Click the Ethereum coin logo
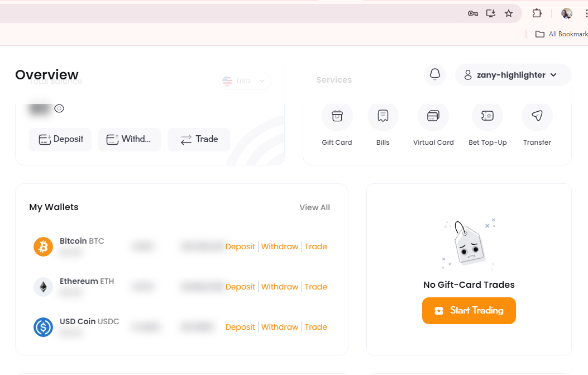 click(43, 287)
